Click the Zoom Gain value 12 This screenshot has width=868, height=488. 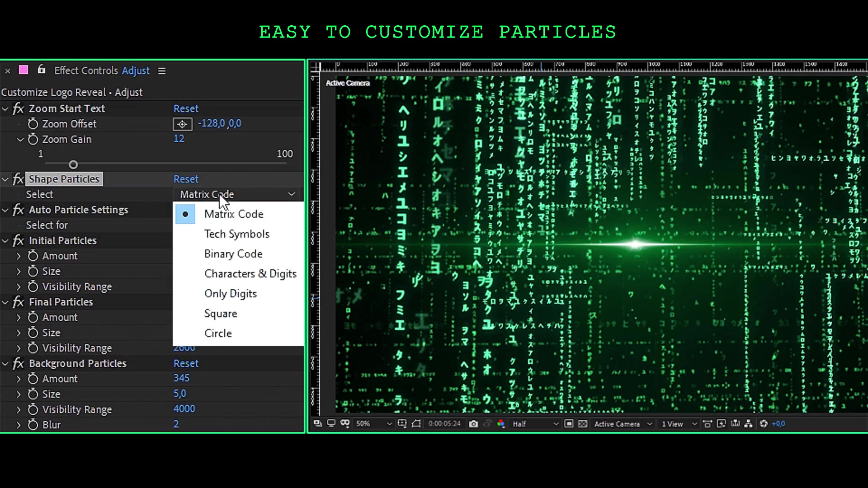click(x=179, y=138)
